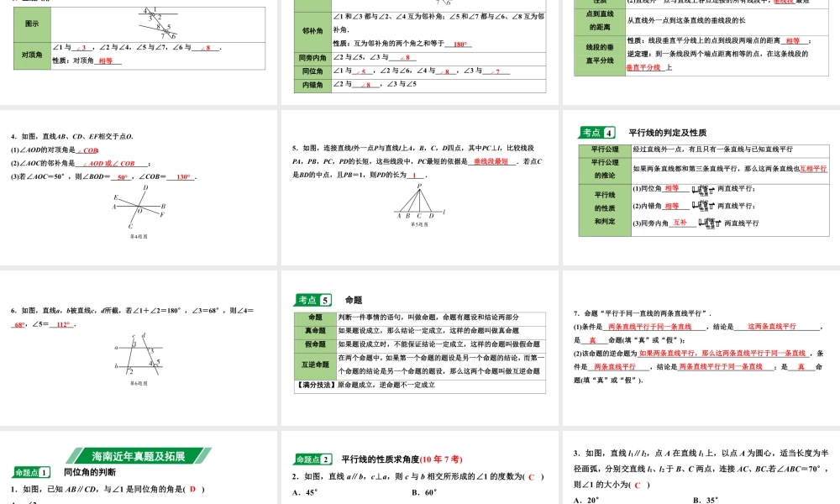Click the red answer 垂线段最短

point(491,160)
